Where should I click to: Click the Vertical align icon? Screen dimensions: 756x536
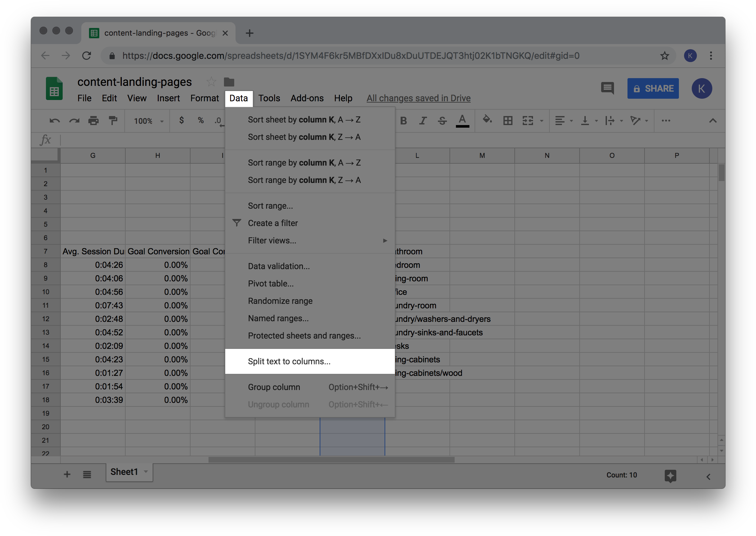585,121
